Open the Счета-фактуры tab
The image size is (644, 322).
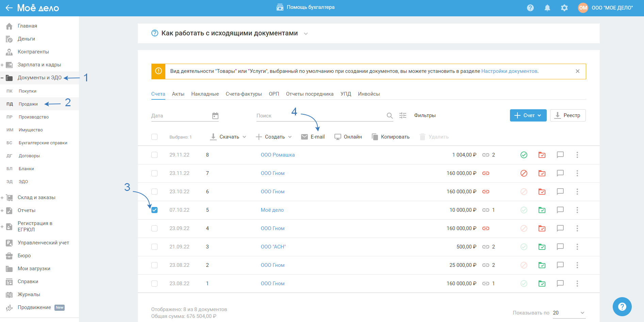click(244, 94)
